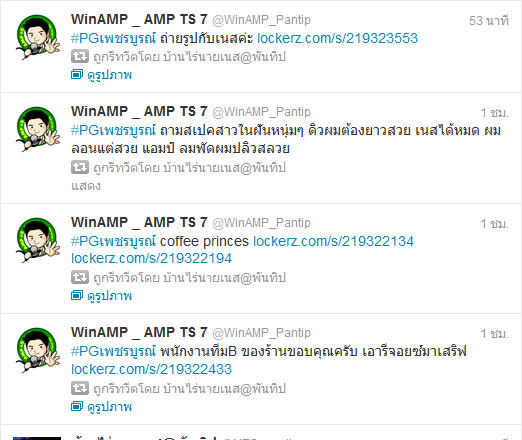
Task: Click the retweet icon in the coffee princes tweet
Action: 80,277
